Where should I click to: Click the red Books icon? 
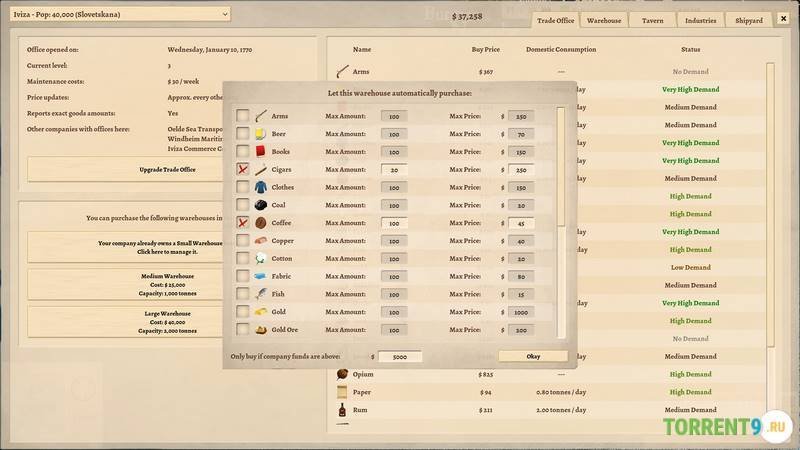pos(260,152)
